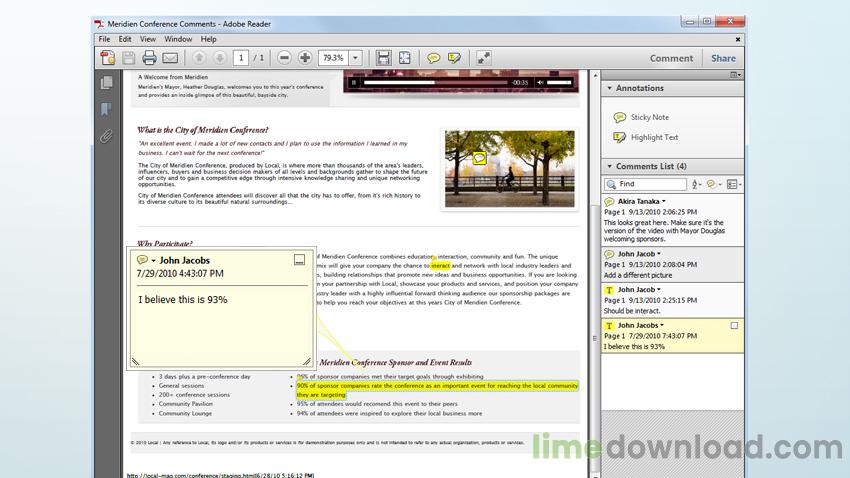Click the lower-right corner grip of popup note
The width and height of the screenshot is (850, 478).
[307, 361]
